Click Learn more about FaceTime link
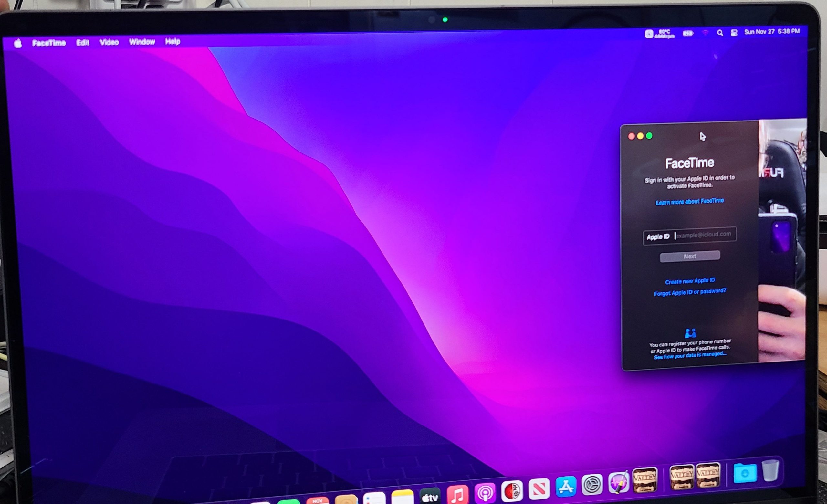Screen dimensions: 827x504 tap(689, 201)
